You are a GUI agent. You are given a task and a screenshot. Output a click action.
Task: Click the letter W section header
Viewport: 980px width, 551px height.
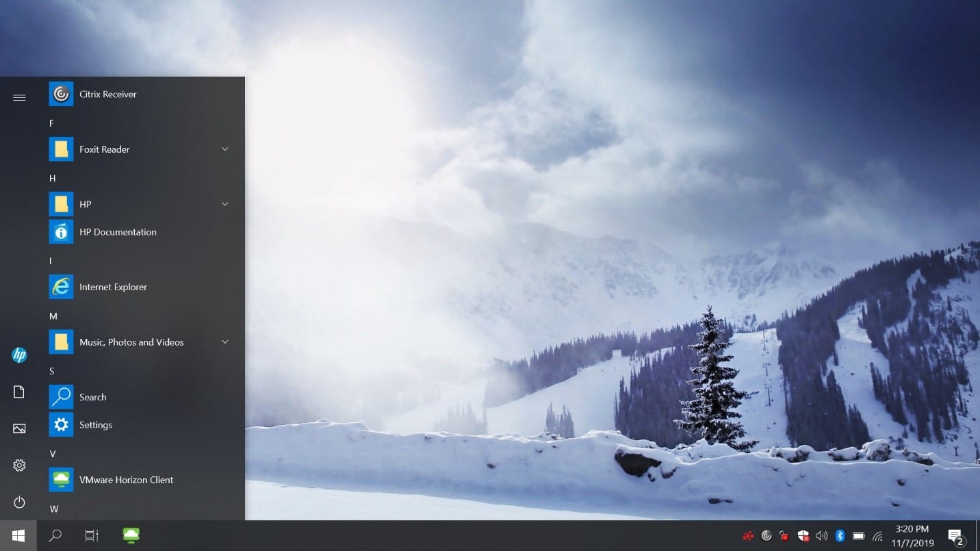point(53,509)
